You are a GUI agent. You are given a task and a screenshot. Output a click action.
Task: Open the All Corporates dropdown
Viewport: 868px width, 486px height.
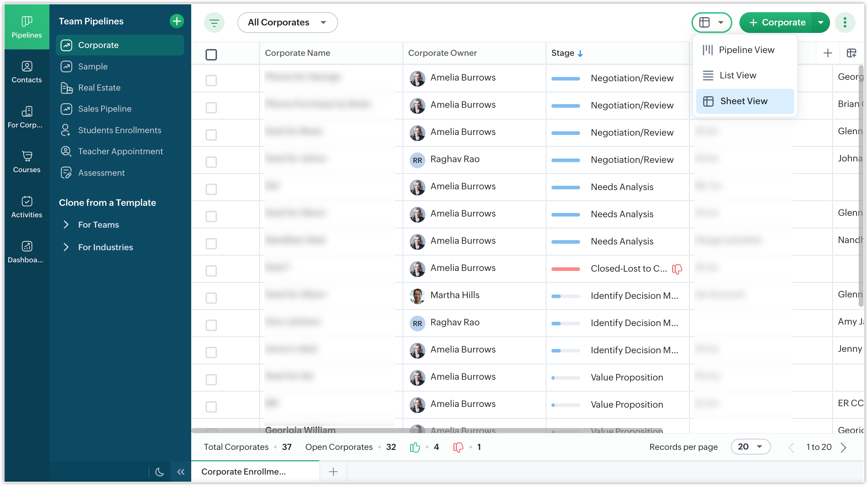click(287, 23)
